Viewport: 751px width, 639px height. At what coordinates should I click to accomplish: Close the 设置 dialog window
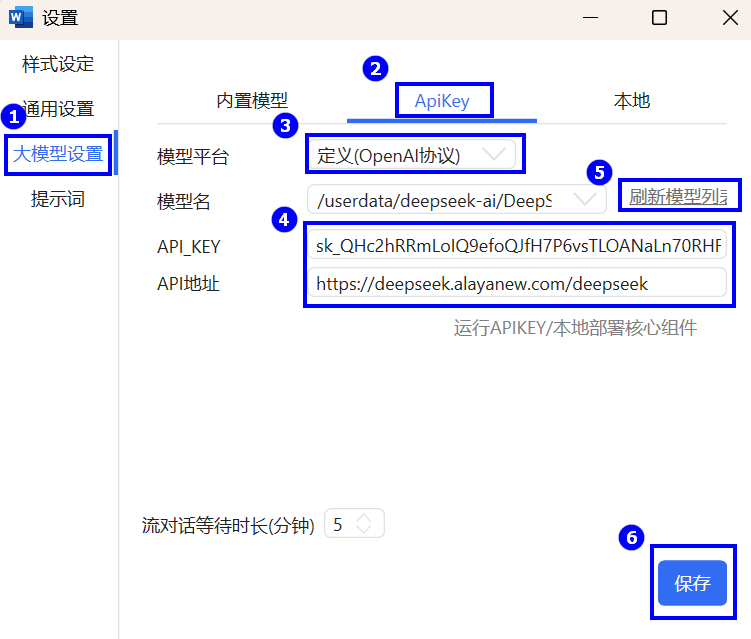(x=731, y=17)
